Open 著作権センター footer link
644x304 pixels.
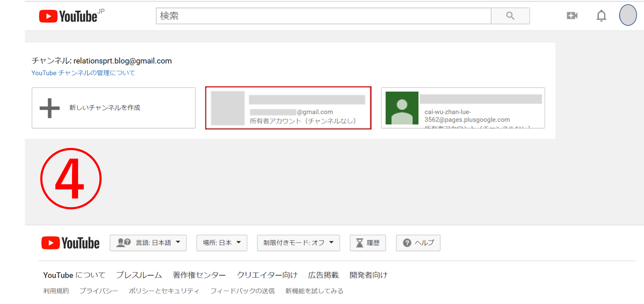(x=199, y=275)
